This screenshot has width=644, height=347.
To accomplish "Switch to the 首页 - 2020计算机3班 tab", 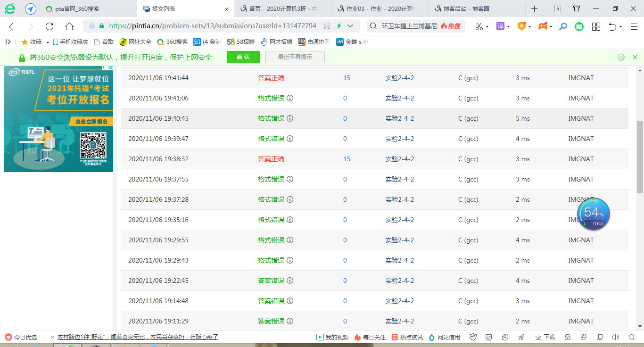I will [x=283, y=8].
